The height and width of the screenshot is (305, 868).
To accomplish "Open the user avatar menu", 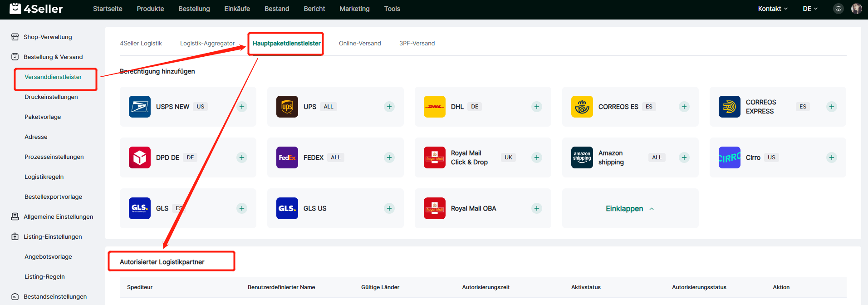I will click(x=856, y=9).
